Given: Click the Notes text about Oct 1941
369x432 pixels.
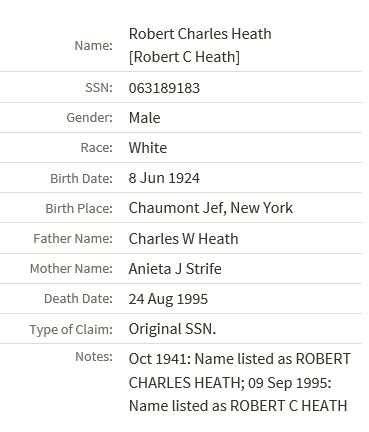Looking at the screenshot, I should coord(240,382).
